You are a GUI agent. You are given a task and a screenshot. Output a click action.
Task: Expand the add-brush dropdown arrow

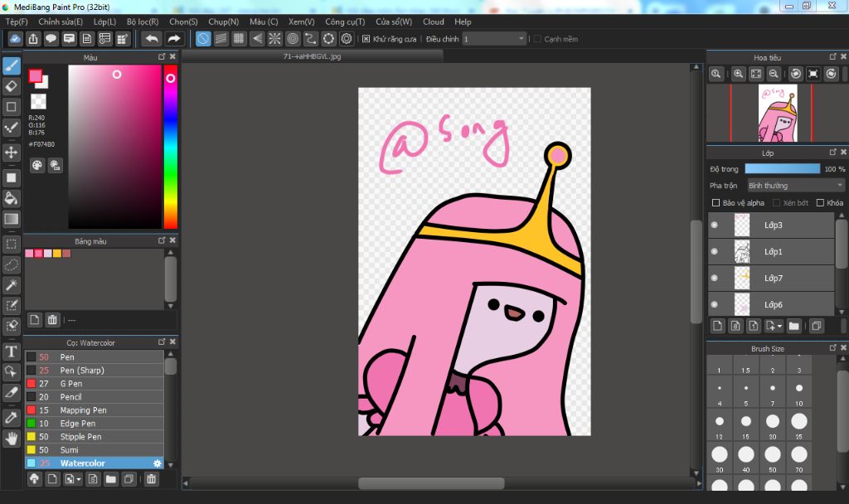tap(79, 480)
